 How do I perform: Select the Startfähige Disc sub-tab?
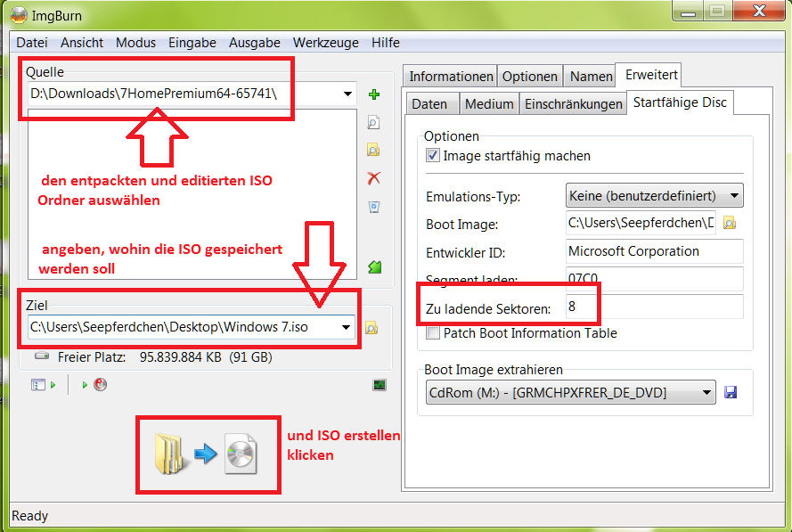point(680,102)
